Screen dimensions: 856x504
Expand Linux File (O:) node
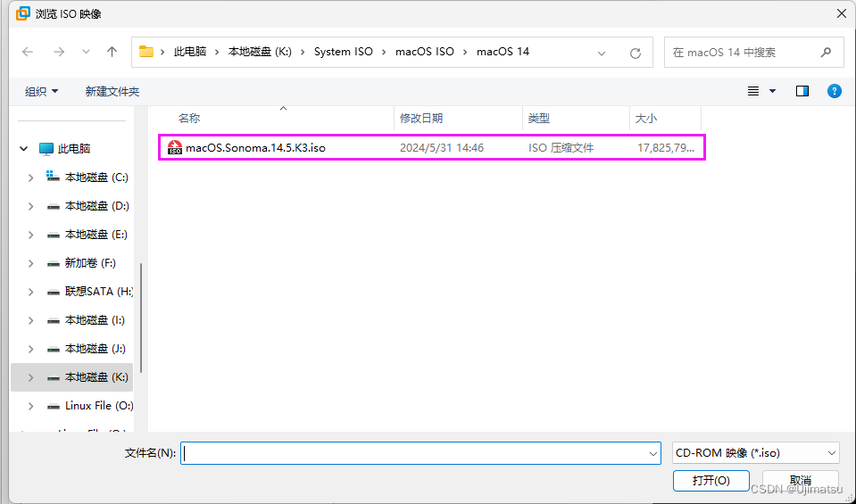click(x=30, y=406)
